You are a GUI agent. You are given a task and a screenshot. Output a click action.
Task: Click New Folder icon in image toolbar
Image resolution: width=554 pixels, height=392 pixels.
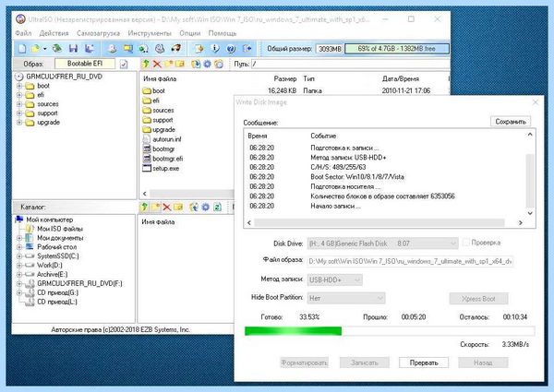point(169,64)
